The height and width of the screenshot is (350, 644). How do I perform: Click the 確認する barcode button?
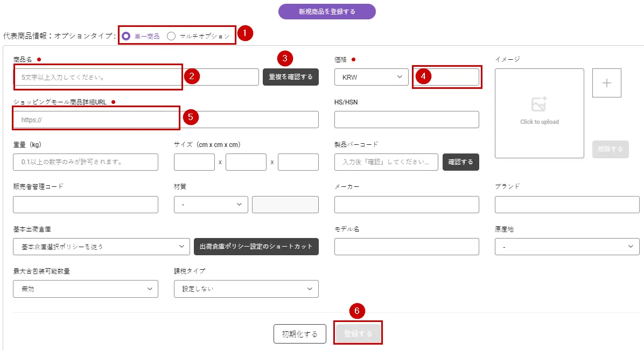(x=461, y=162)
